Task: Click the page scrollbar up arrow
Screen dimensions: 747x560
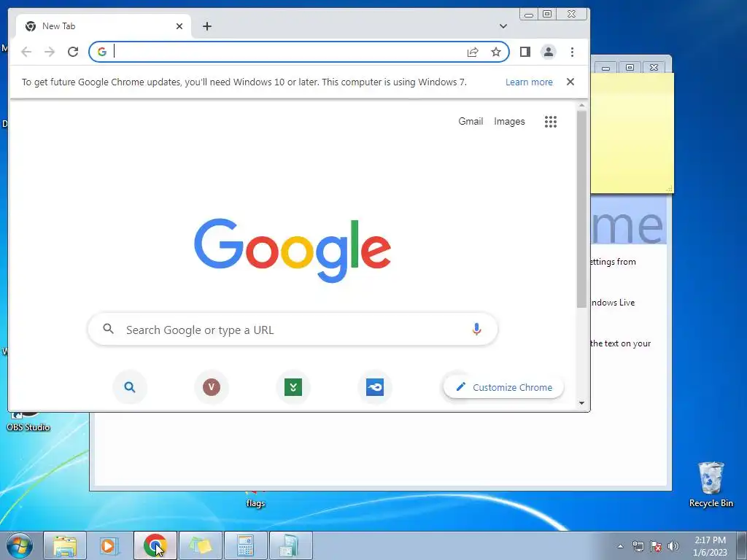Action: pos(581,105)
